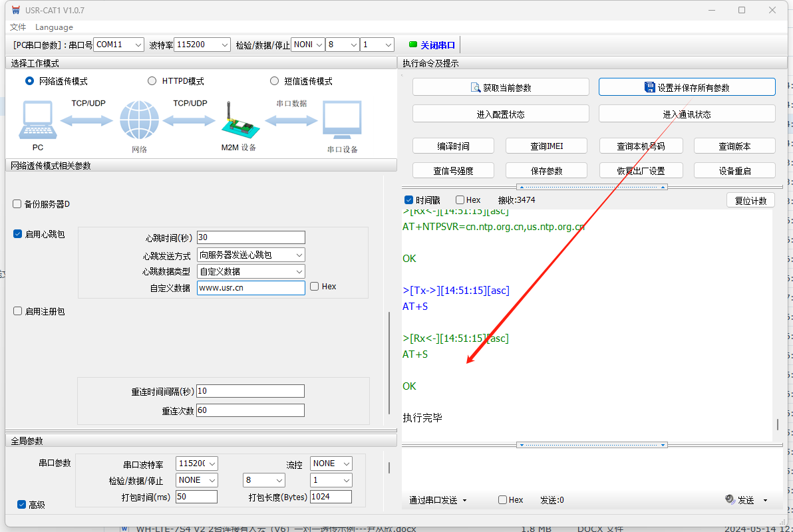This screenshot has width=793, height=532.
Task: Click the send icon next to 发送
Action: 730,500
